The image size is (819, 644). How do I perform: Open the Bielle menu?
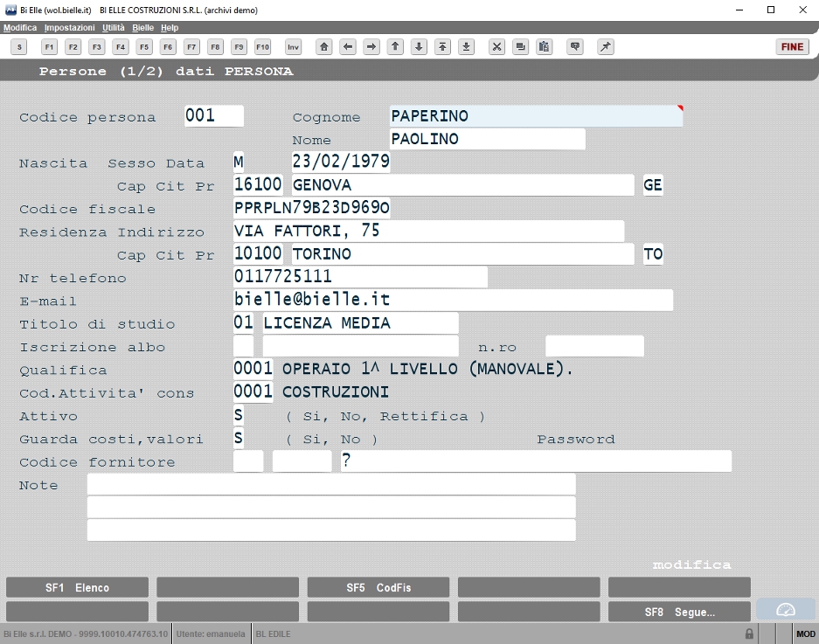142,28
